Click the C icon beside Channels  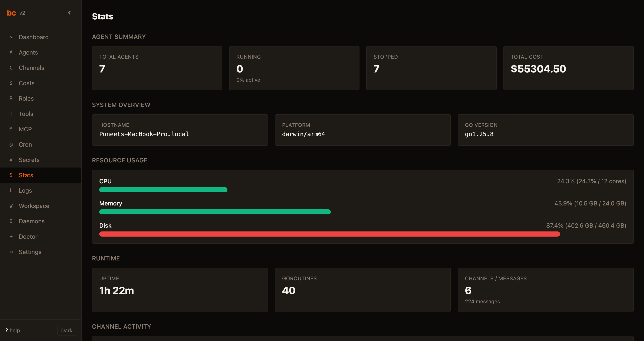tap(11, 68)
